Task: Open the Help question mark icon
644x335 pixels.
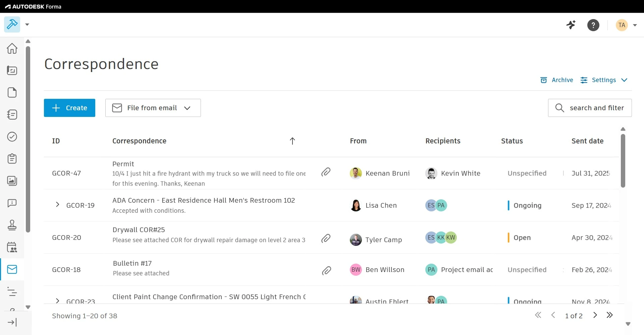Action: (593, 25)
